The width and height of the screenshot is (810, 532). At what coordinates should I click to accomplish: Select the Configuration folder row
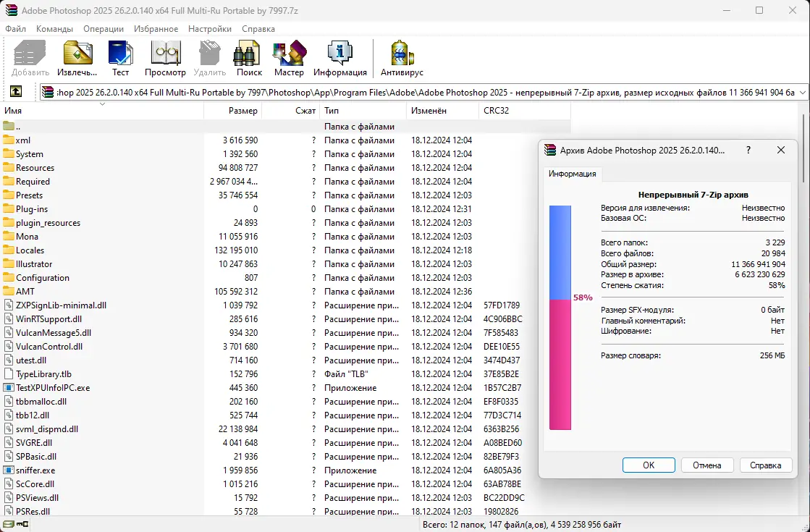286,278
